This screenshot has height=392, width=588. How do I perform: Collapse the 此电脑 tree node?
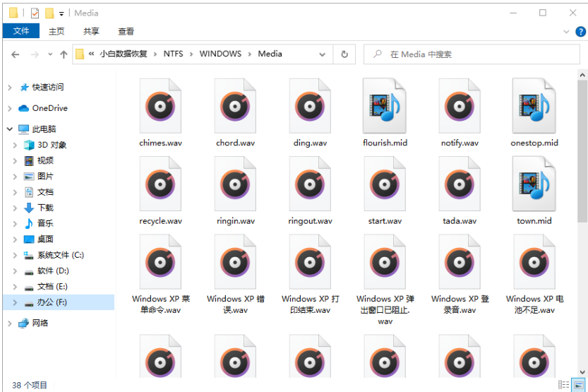click(x=9, y=129)
